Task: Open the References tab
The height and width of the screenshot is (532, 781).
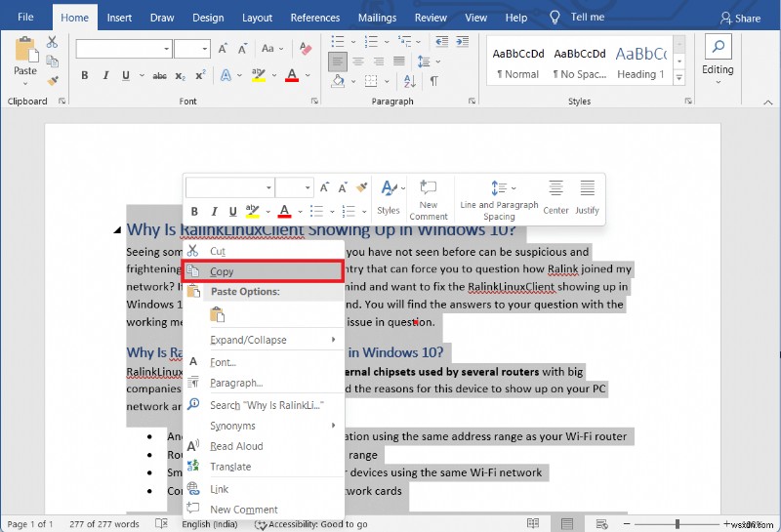Action: (315, 18)
